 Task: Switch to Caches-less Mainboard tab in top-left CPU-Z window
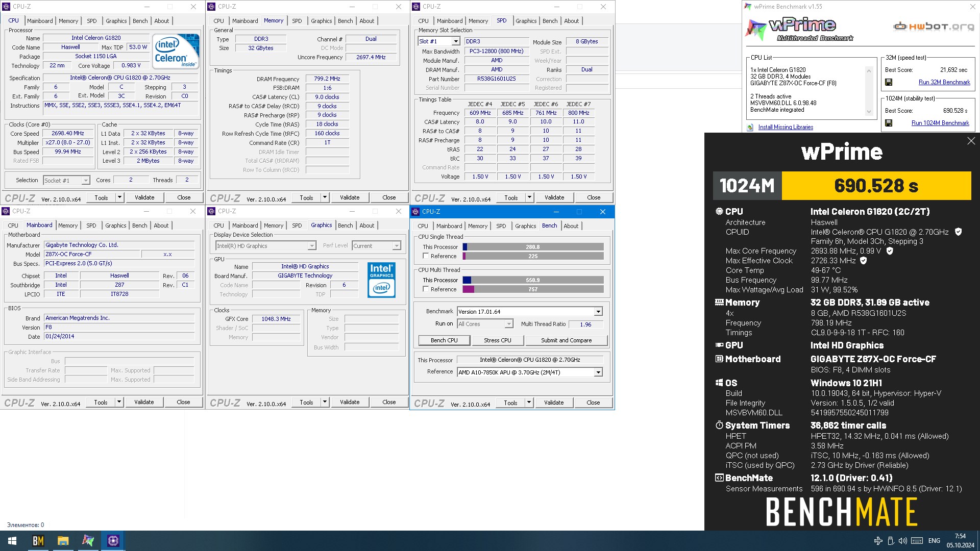(40, 21)
